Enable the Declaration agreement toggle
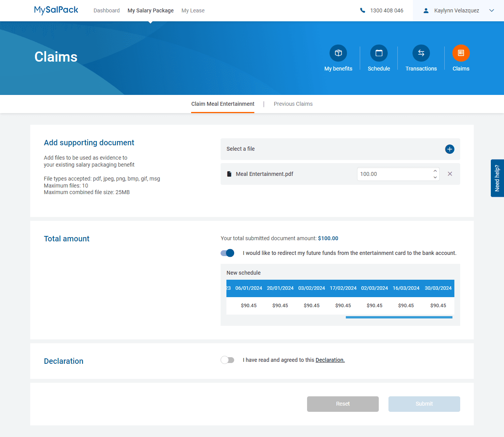Viewport: 504px width, 437px height. click(227, 360)
